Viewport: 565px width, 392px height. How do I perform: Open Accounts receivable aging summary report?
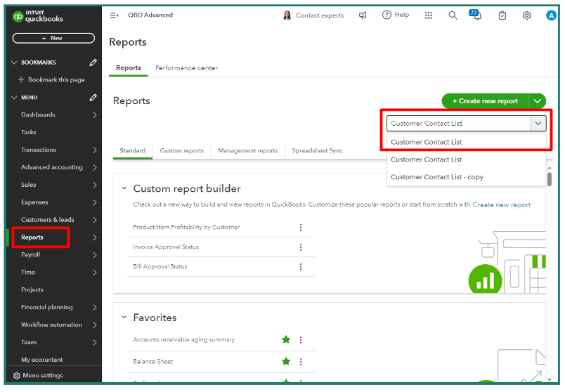tap(184, 340)
